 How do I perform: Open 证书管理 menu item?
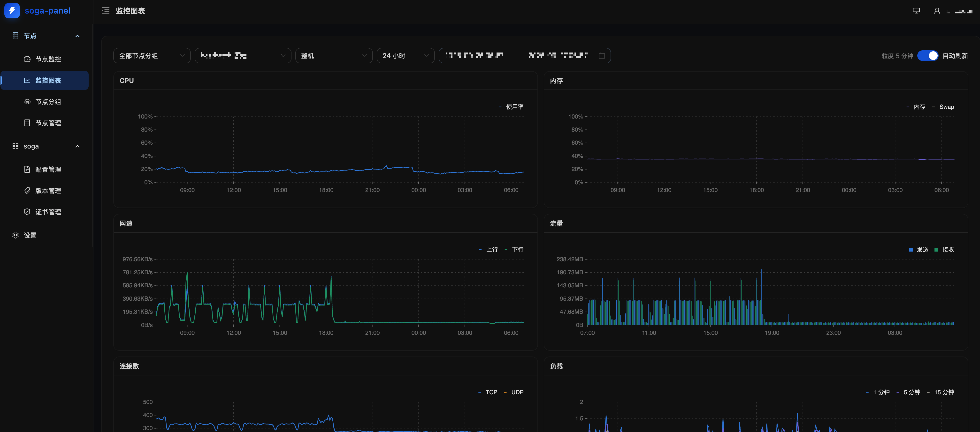click(45, 212)
